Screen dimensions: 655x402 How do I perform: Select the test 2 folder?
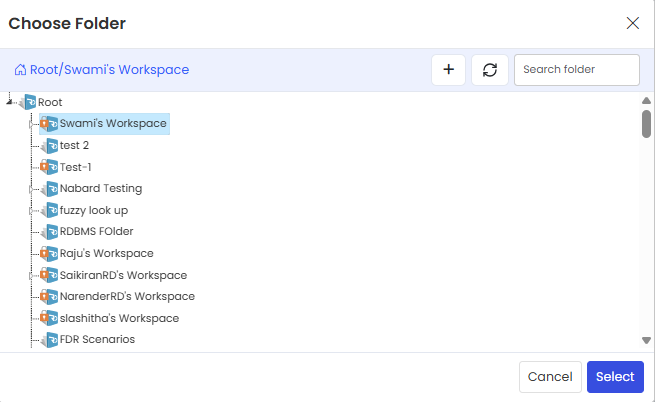[74, 145]
